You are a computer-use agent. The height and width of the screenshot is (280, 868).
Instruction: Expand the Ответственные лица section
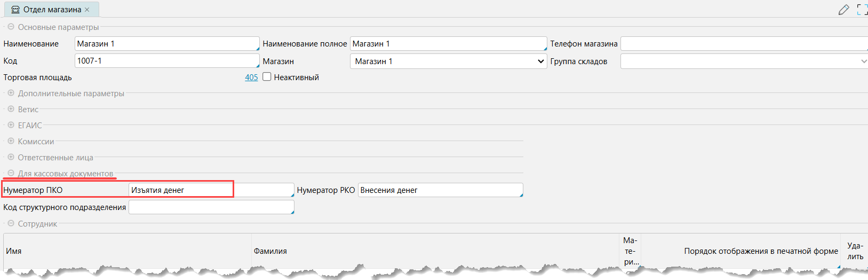coord(11,157)
